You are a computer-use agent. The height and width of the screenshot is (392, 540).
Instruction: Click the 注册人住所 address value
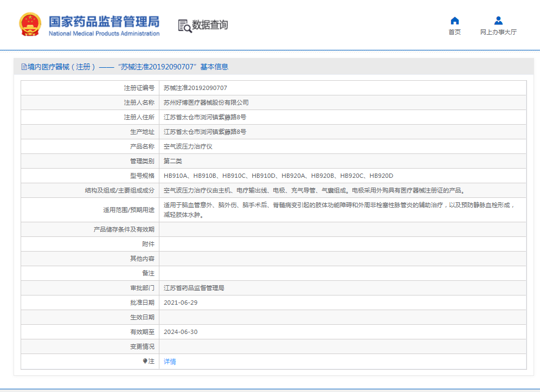(205, 117)
